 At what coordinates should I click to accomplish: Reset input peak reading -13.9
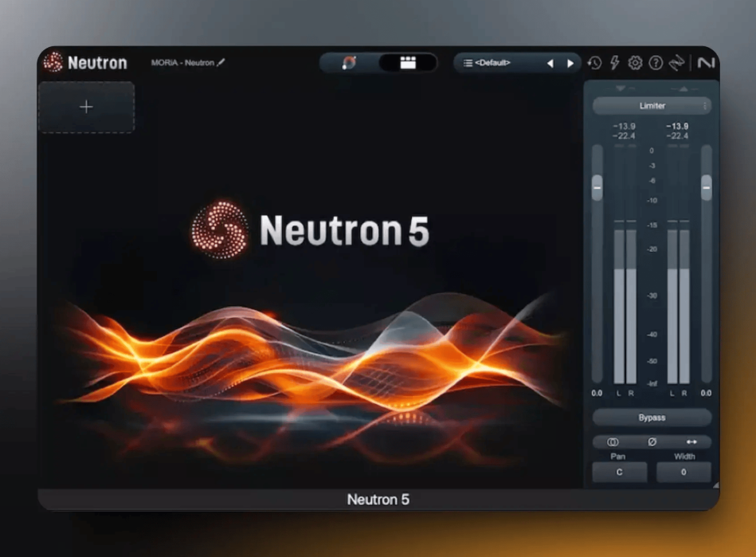click(624, 127)
